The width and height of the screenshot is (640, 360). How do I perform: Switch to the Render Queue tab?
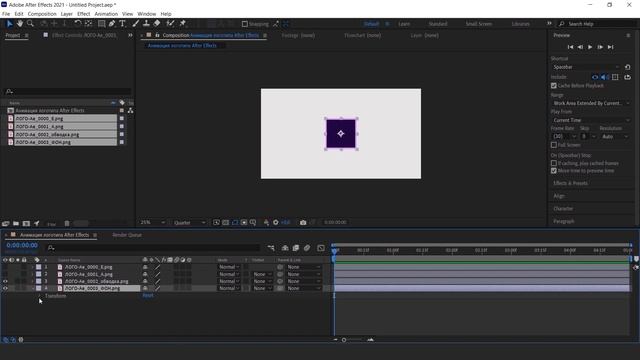[x=127, y=235]
